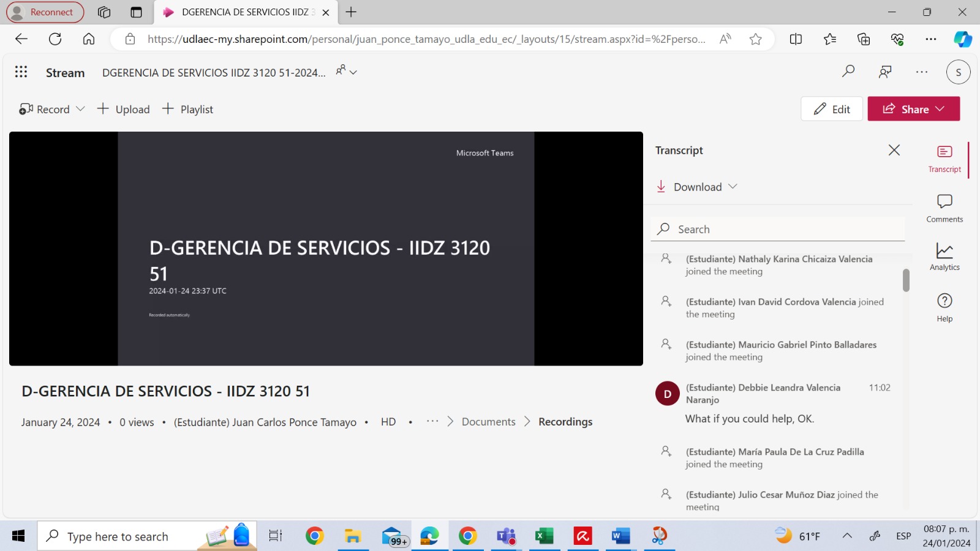Open Microsoft Teams from the taskbar
Viewport: 980px width, 551px height.
[x=506, y=536]
